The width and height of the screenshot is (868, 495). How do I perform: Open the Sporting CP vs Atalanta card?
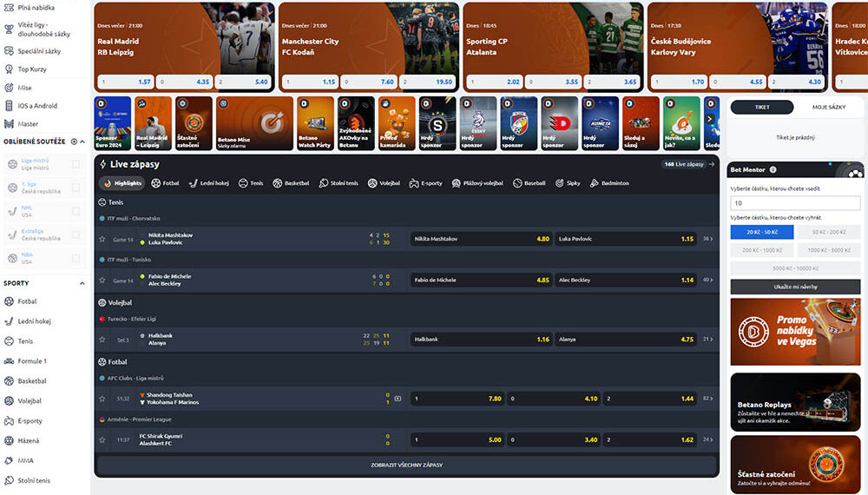point(552,47)
